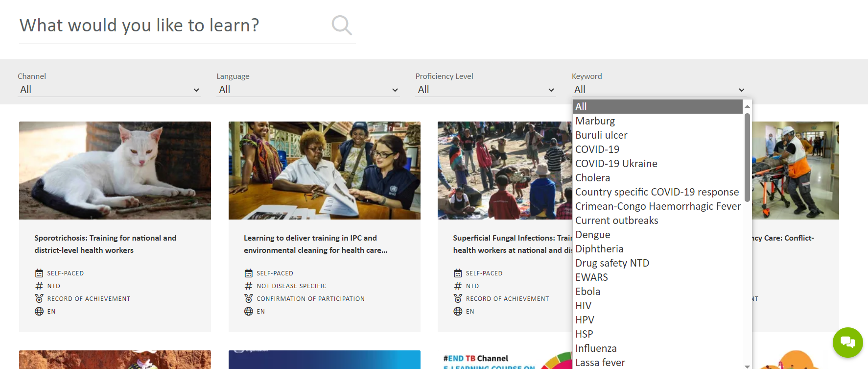Viewport: 868px width, 369px height.
Task: Choose the exact COVID-19 keyword option
Action: click(x=657, y=149)
